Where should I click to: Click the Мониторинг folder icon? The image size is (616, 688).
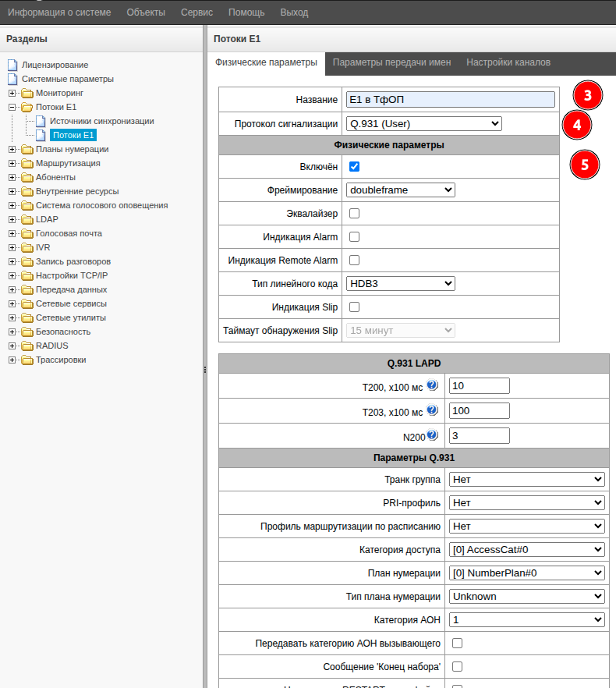tap(27, 93)
